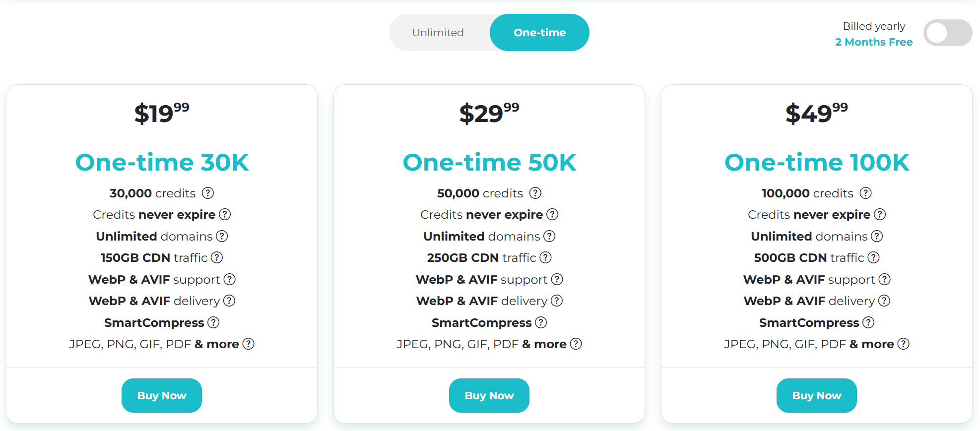Click Buy Now for One-time 100K
The height and width of the screenshot is (431, 980).
point(817,395)
